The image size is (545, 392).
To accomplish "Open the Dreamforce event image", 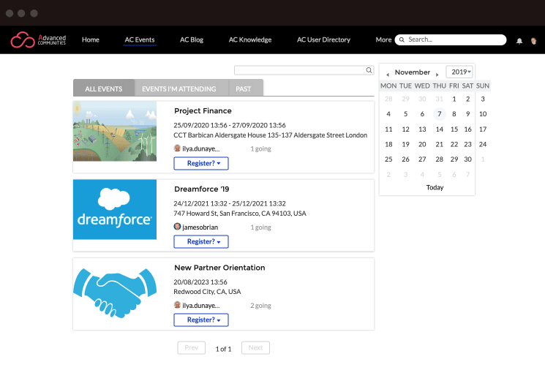I will pyautogui.click(x=115, y=210).
